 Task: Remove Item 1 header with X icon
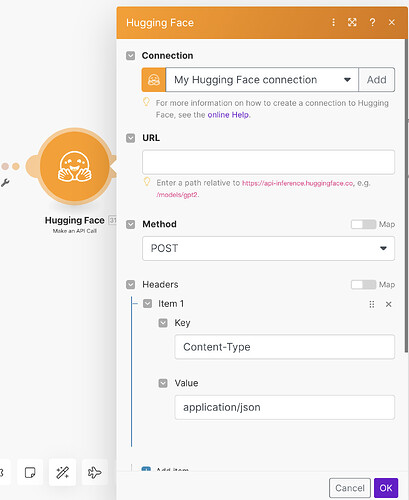pos(388,304)
